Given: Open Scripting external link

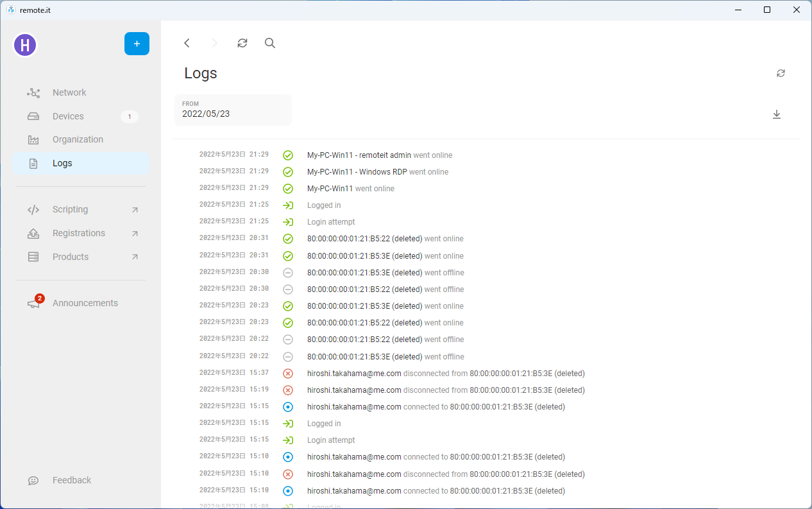Looking at the screenshot, I should [x=81, y=209].
